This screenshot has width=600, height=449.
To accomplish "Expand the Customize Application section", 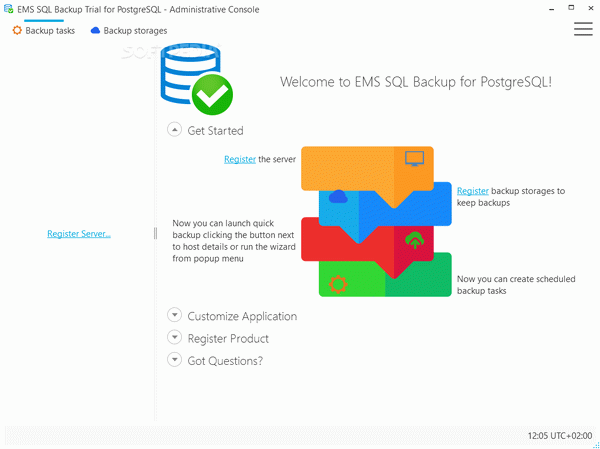I will click(175, 316).
